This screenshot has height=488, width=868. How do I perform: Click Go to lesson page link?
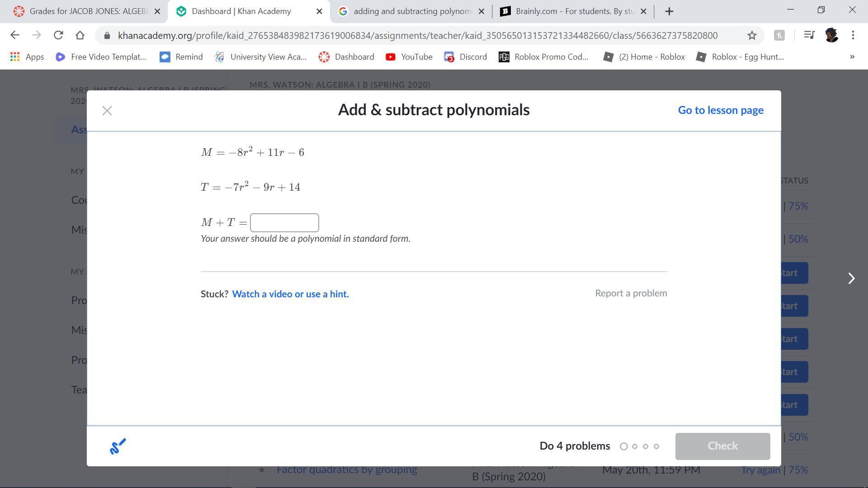720,110
